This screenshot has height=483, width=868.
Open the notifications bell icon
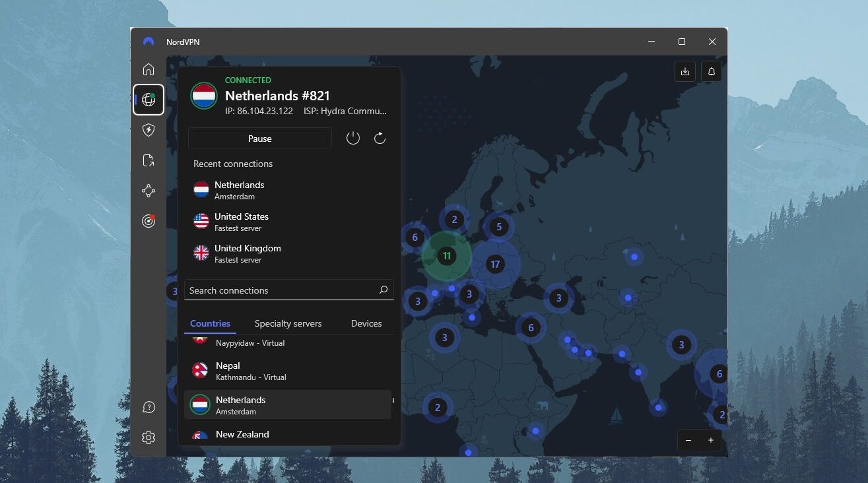[712, 71]
